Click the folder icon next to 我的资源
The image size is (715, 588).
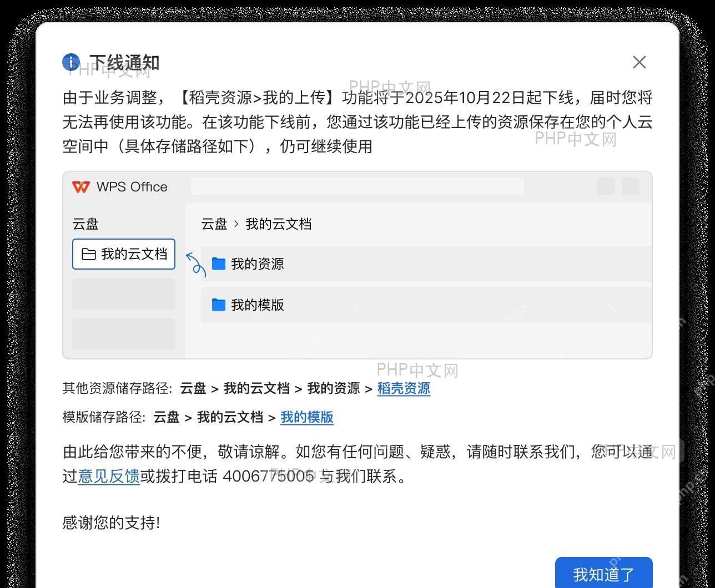[219, 263]
